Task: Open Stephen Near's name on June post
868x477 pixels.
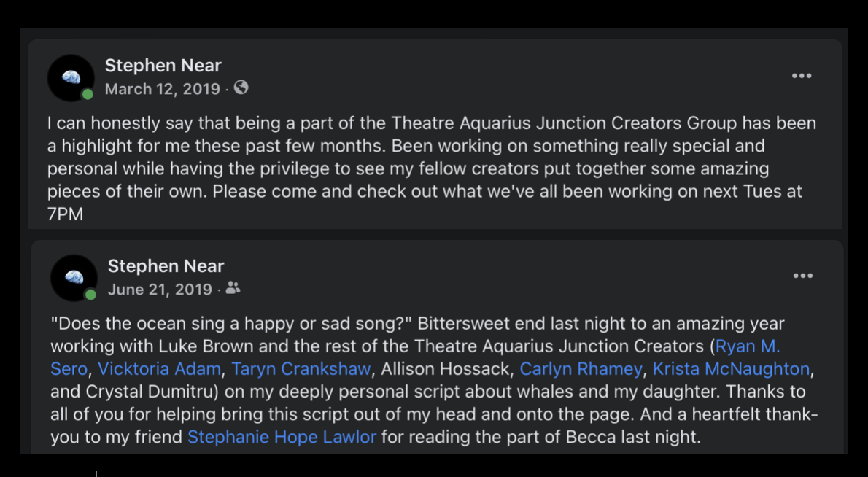Action: click(166, 266)
